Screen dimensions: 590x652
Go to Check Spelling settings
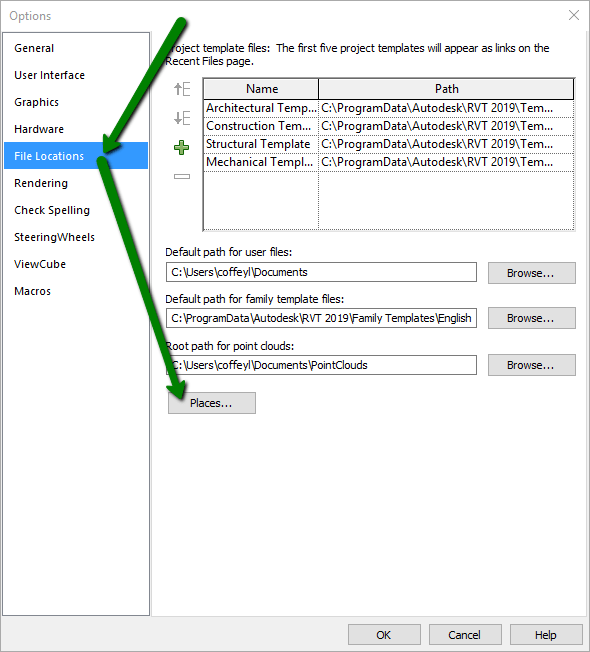click(76, 210)
